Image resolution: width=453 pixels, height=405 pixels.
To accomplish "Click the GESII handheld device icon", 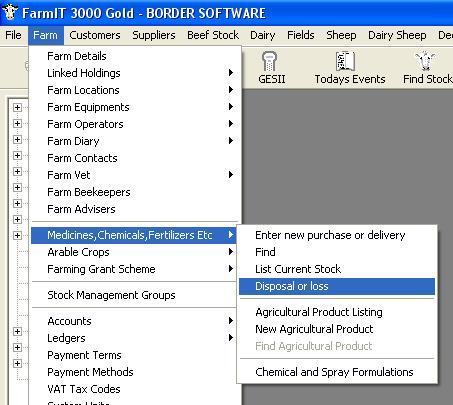I will click(x=269, y=62).
